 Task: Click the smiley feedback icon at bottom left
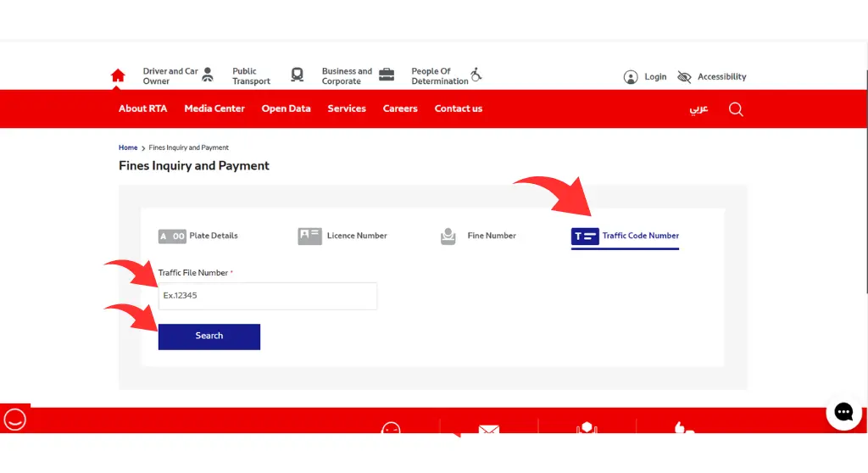click(15, 420)
